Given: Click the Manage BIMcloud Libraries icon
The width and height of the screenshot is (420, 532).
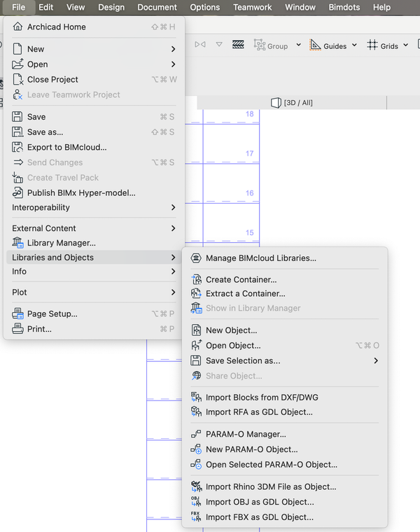Looking at the screenshot, I should coord(196,258).
